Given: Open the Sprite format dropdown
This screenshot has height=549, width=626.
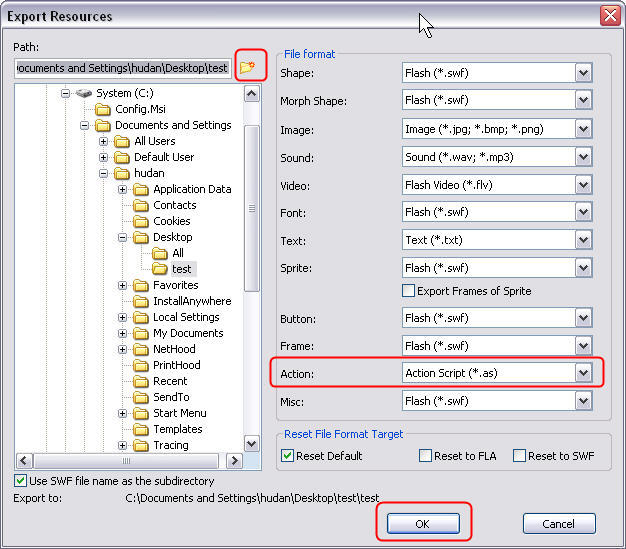Looking at the screenshot, I should [584, 268].
